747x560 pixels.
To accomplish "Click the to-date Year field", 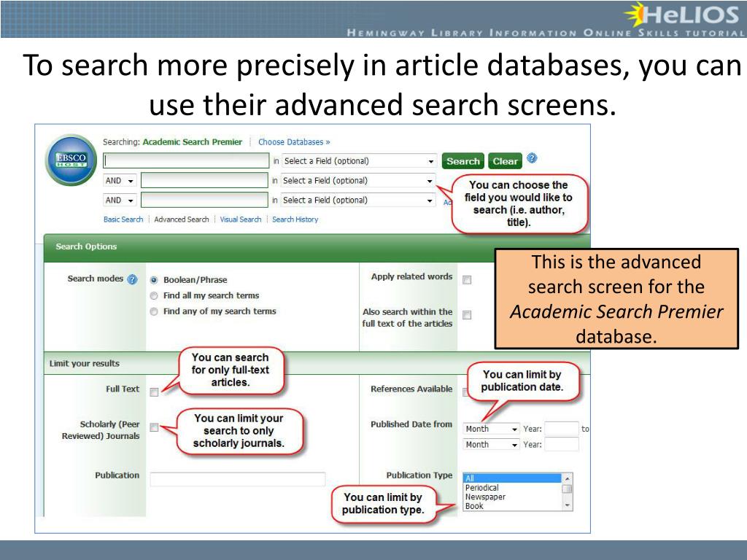I will tap(562, 444).
